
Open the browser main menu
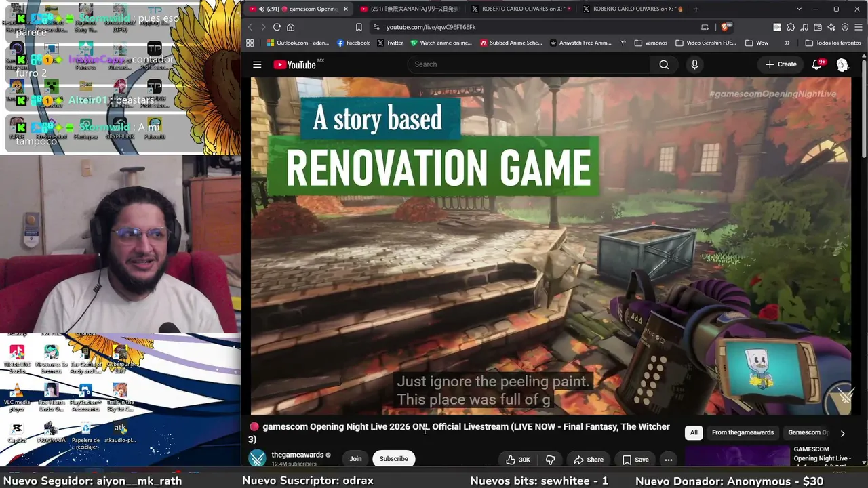coord(858,27)
